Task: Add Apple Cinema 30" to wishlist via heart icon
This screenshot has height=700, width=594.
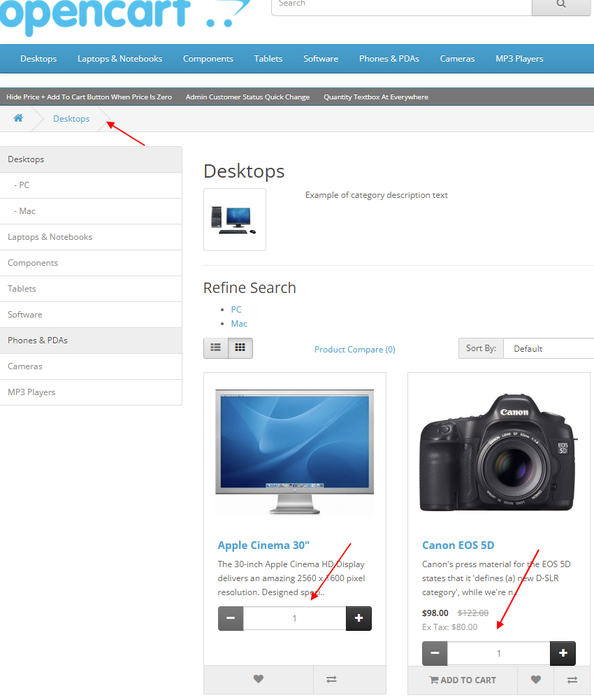Action: [258, 679]
